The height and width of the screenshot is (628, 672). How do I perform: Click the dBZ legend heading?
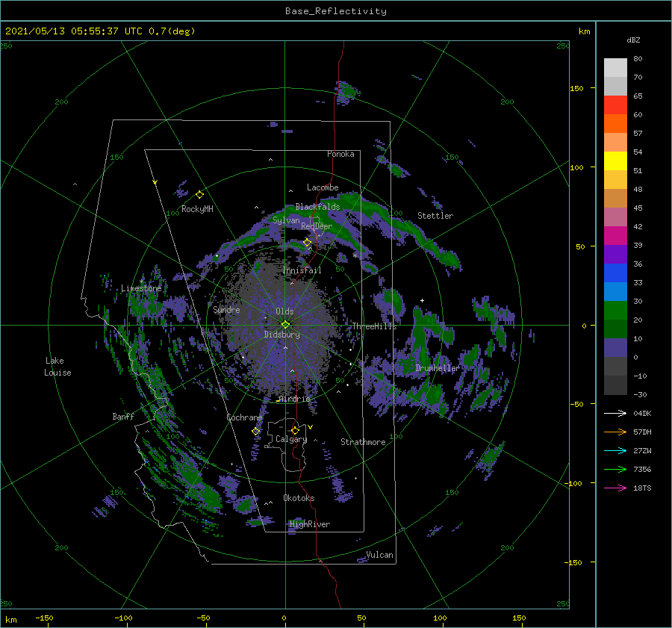[x=633, y=40]
